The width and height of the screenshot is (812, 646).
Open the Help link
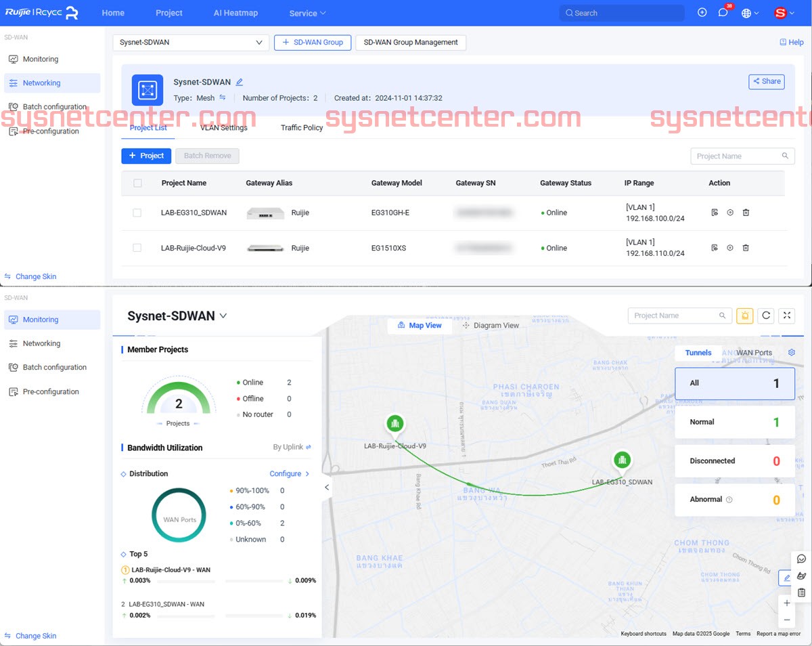pyautogui.click(x=792, y=42)
